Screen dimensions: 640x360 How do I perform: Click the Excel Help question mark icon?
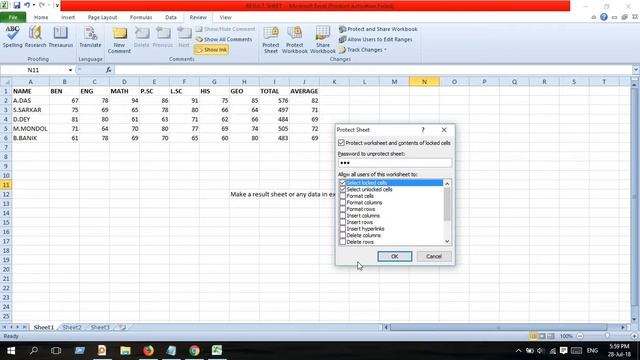(604, 17)
